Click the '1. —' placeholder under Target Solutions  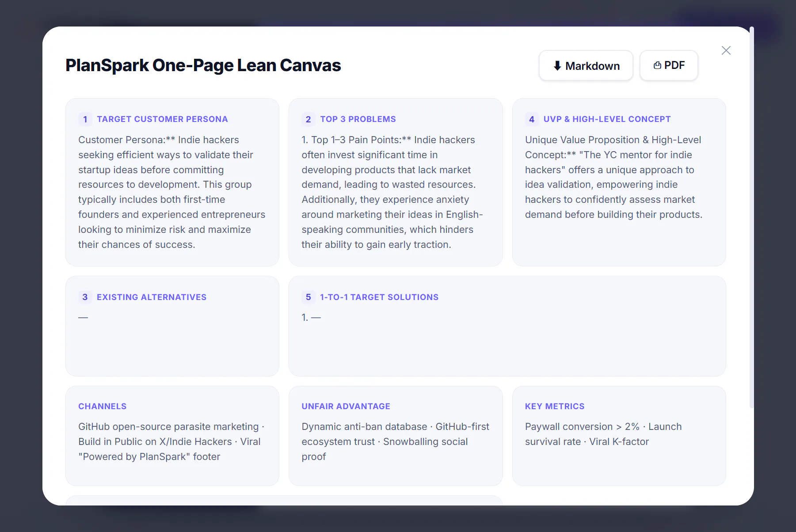[x=311, y=317]
